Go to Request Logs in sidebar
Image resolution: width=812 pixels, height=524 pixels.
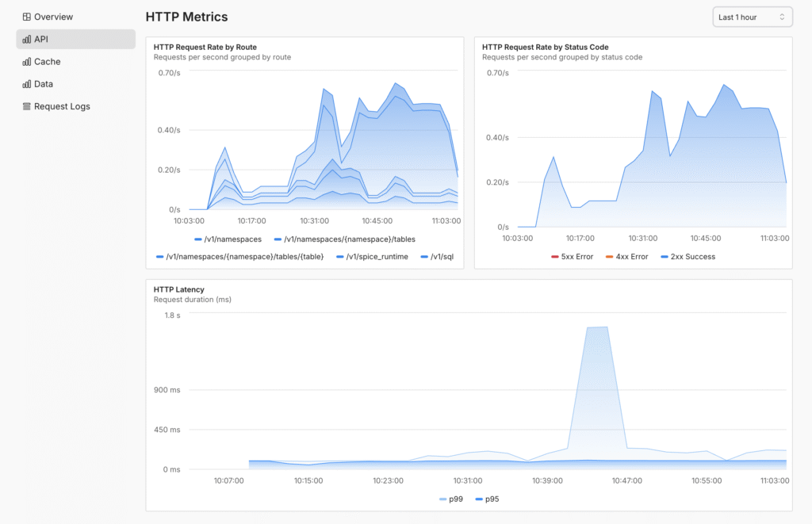click(x=62, y=106)
